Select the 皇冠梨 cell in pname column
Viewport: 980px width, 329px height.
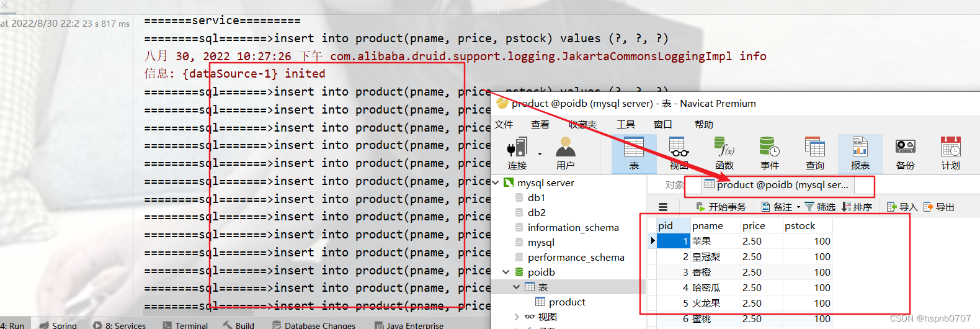tap(715, 256)
